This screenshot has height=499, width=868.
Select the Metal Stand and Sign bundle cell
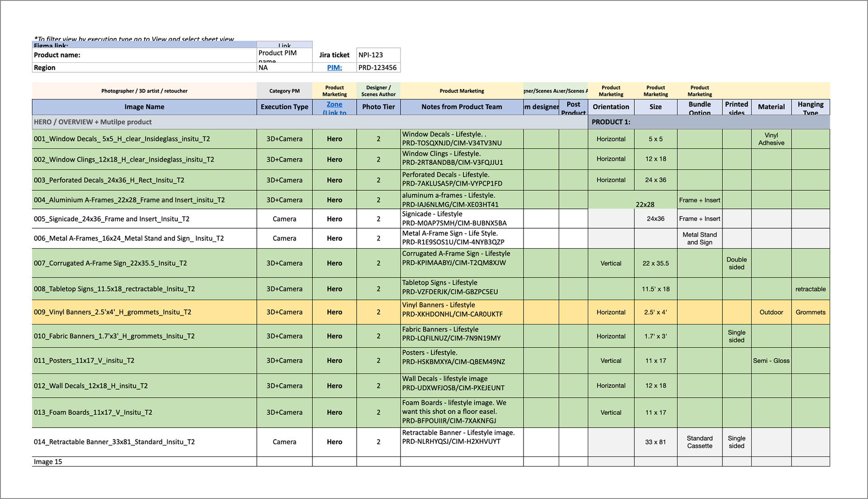pyautogui.click(x=699, y=238)
